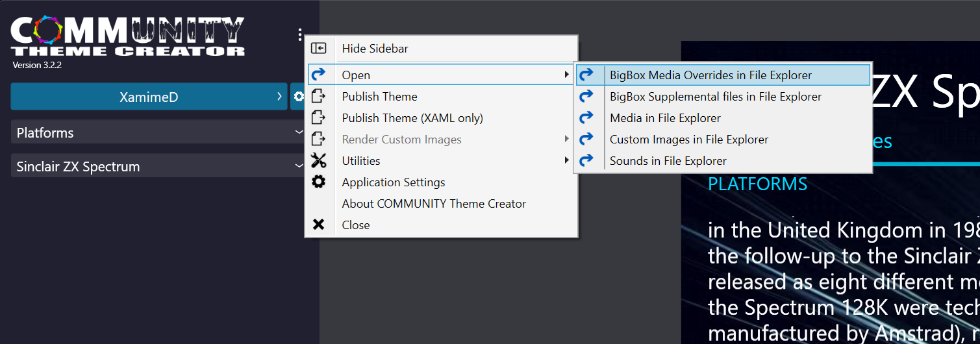Click the wrench-and-screwdriver Utilities icon
The image size is (980, 344).
click(x=318, y=160)
